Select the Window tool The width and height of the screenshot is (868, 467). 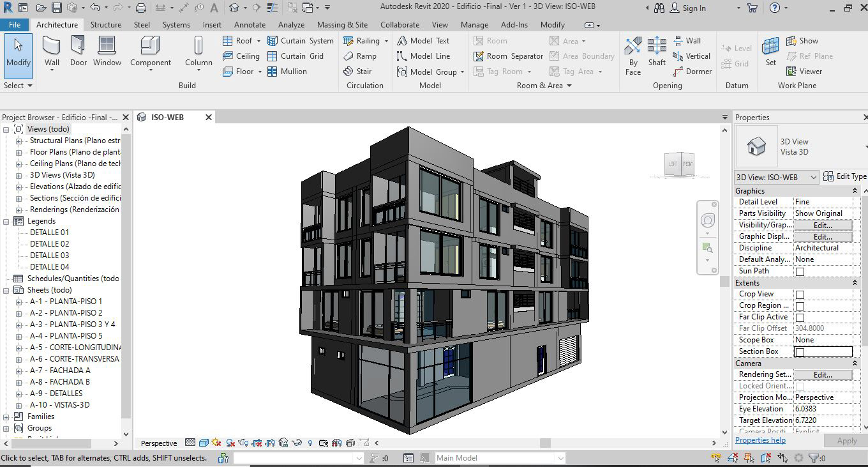(107, 51)
